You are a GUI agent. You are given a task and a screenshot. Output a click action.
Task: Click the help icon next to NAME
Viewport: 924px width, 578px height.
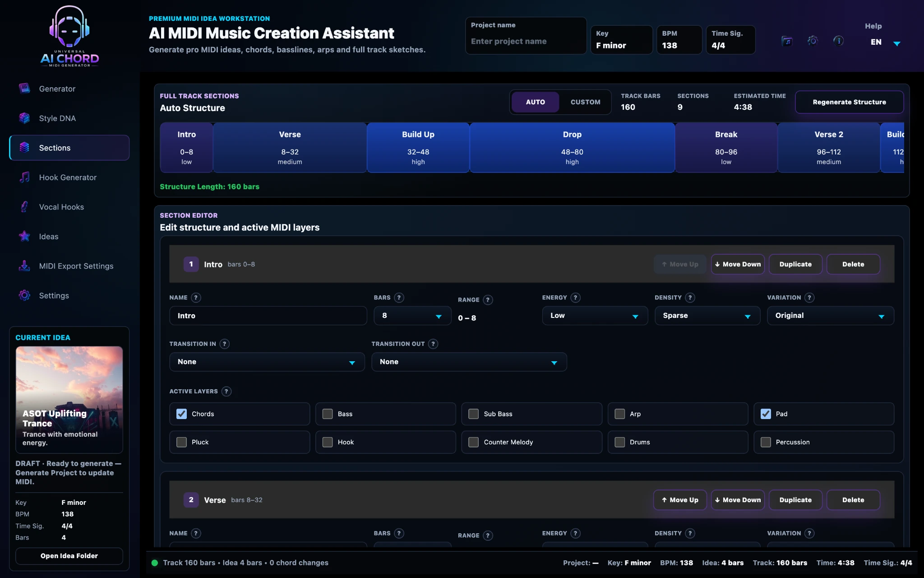point(196,298)
